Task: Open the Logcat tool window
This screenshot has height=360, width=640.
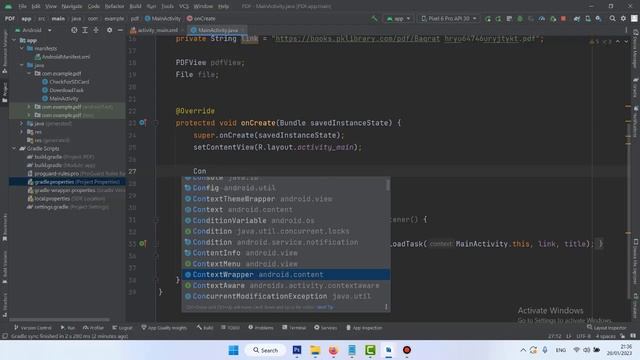Action: coord(122,327)
